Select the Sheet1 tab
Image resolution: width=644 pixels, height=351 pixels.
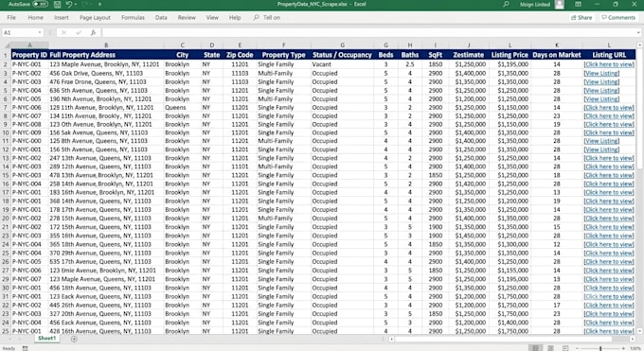pos(46,339)
